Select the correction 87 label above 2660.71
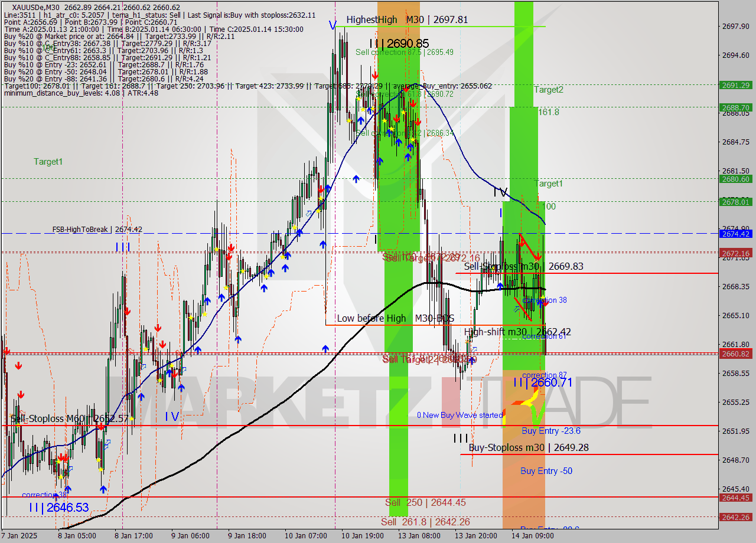This screenshot has height=543, width=756. (545, 375)
